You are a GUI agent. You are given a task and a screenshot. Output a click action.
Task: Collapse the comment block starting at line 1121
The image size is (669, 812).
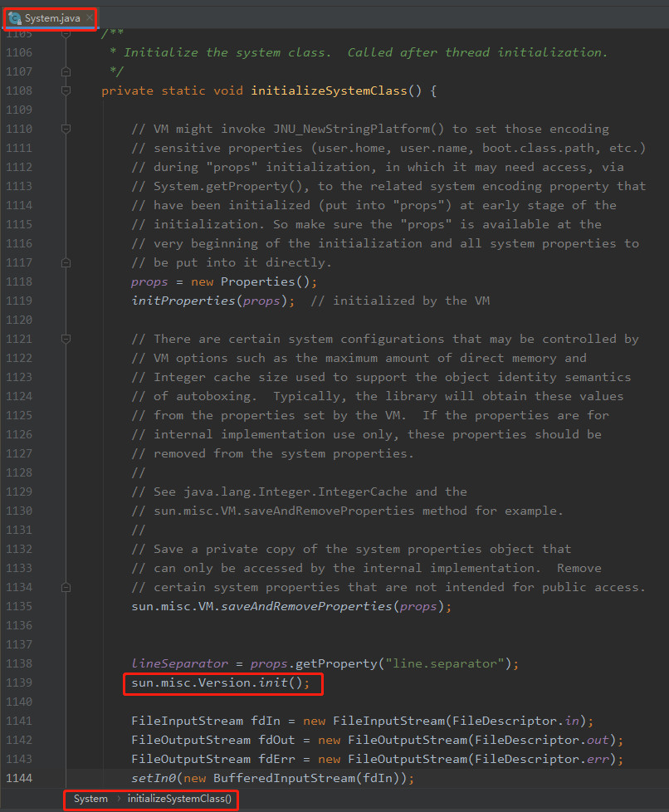pyautogui.click(x=66, y=340)
